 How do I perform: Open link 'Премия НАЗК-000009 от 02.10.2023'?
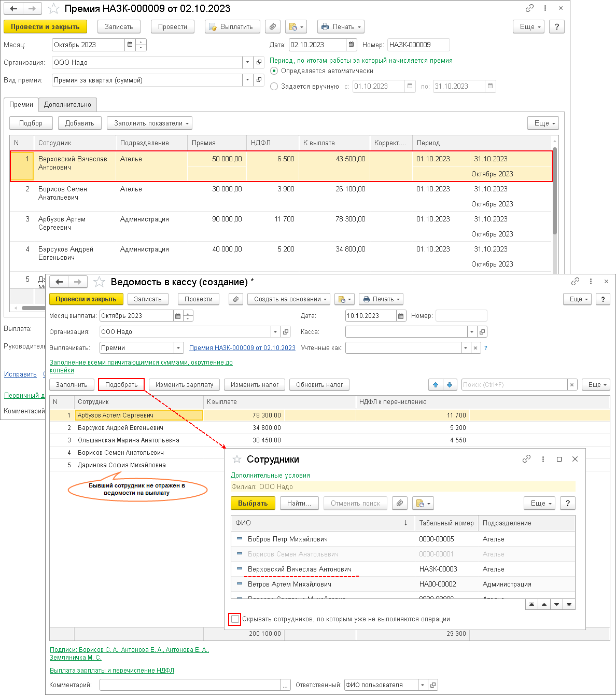[x=242, y=348]
